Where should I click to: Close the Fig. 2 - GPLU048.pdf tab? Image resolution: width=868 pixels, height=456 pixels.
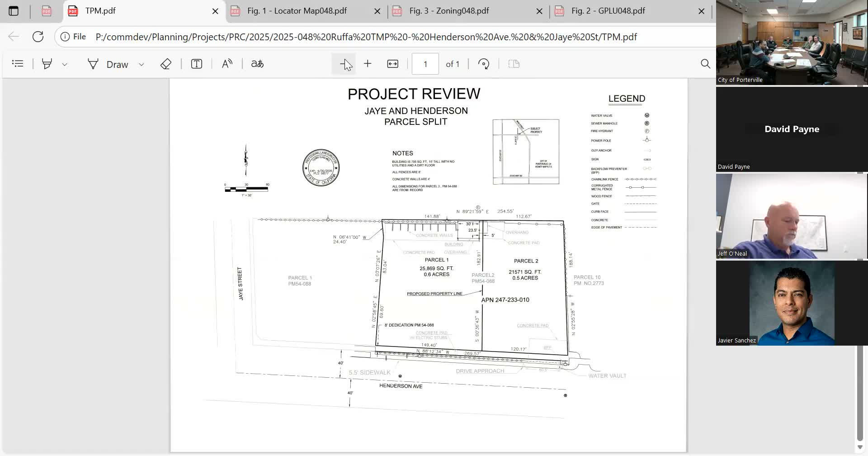[x=701, y=11]
